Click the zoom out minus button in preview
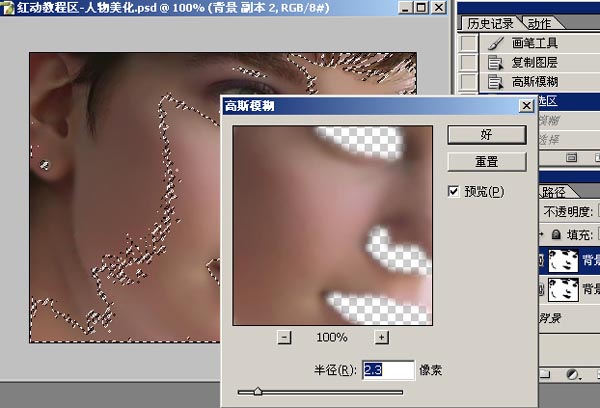The width and height of the screenshot is (600, 408). pyautogui.click(x=284, y=338)
